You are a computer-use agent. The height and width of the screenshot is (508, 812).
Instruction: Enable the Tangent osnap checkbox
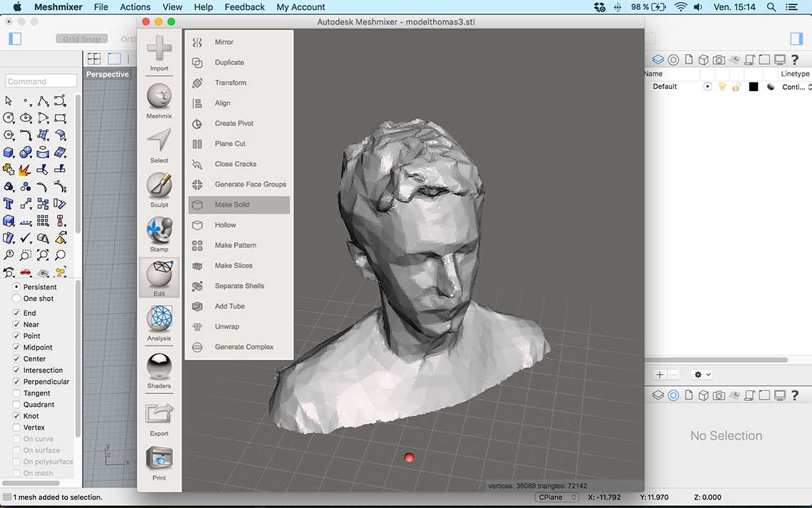pyautogui.click(x=16, y=393)
